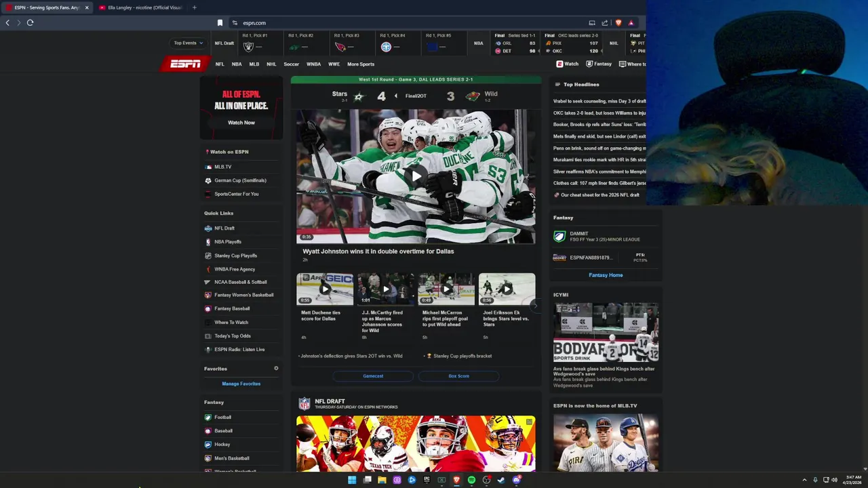Click the Dallas Stars team logo
Image resolution: width=868 pixels, height=488 pixels.
[359, 97]
